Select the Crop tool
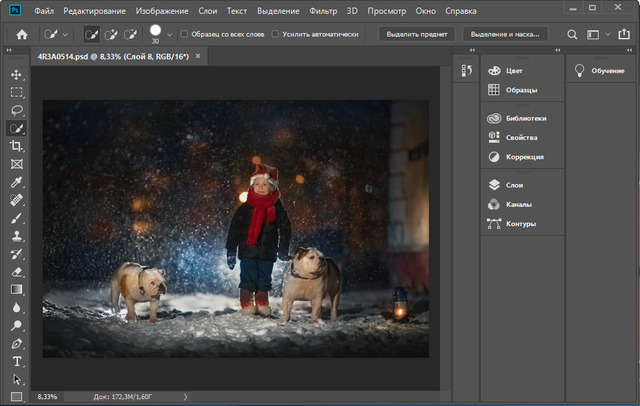640x406 pixels. [17, 146]
